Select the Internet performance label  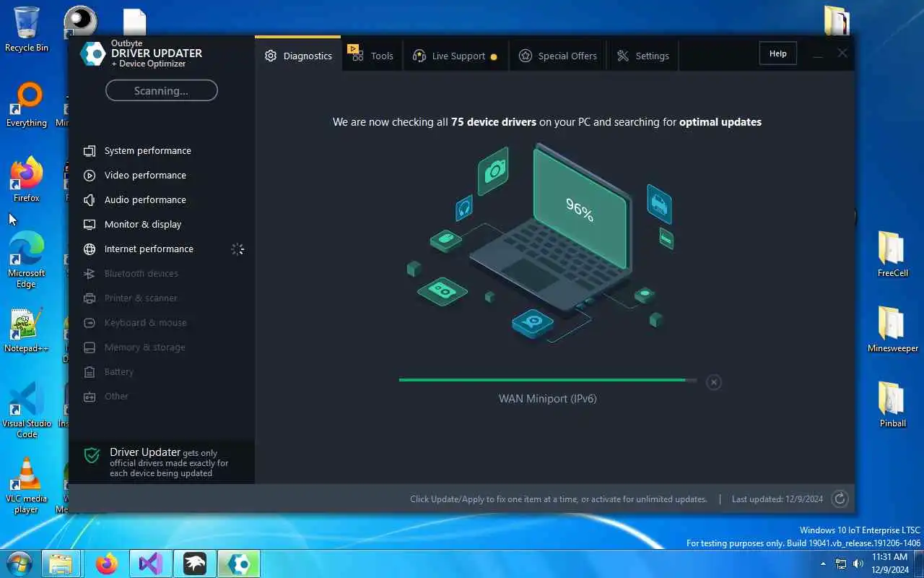click(x=149, y=249)
